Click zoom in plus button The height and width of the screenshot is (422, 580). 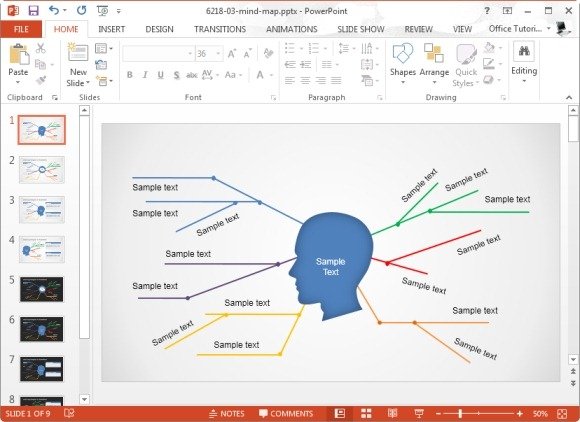tap(520, 413)
